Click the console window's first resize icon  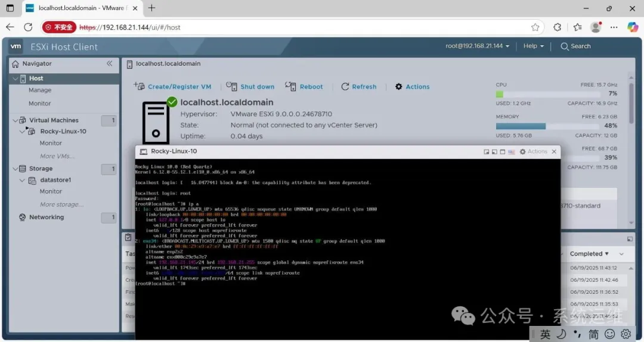click(x=487, y=152)
